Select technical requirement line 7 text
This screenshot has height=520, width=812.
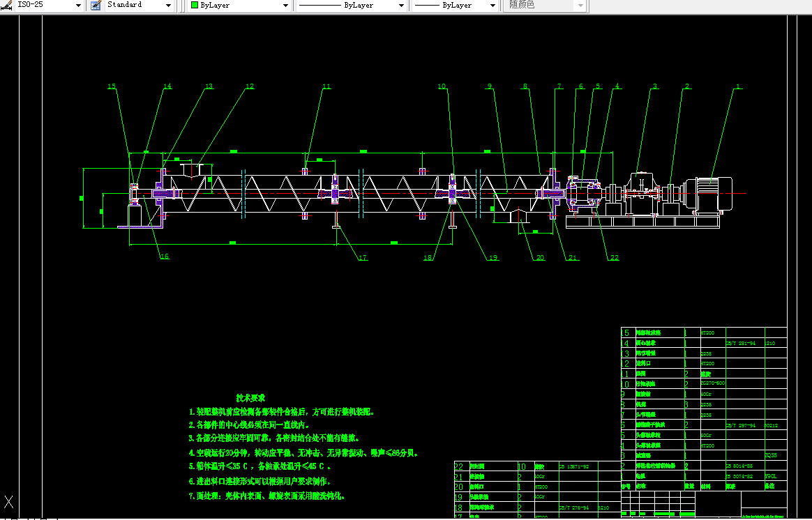tap(266, 496)
